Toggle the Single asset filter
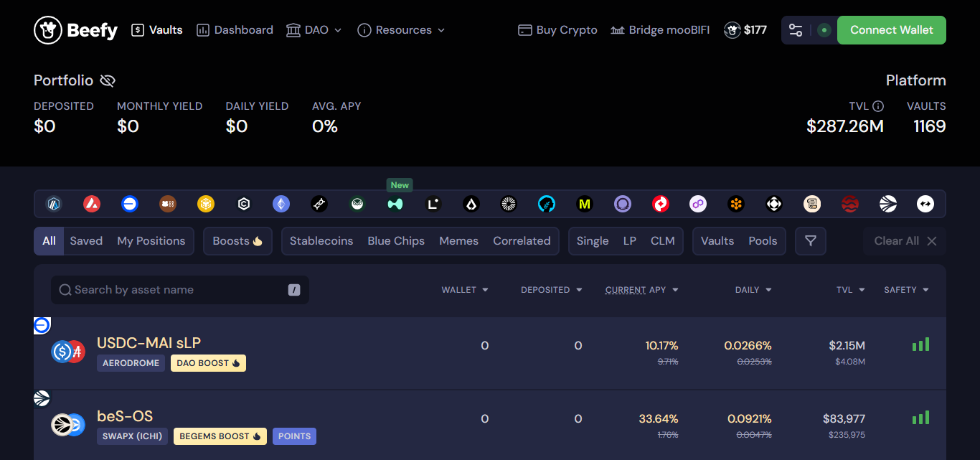The image size is (980, 460). 593,241
